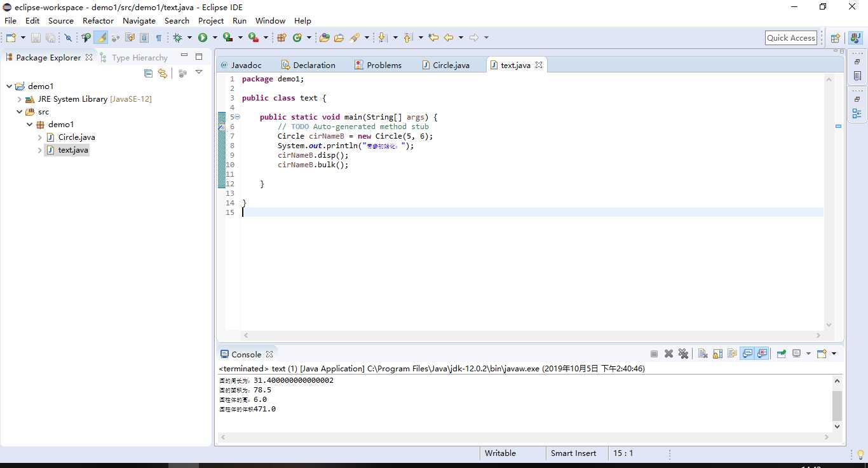Open Package Explorer view menu triangle
Image resolution: width=868 pixels, height=468 pixels.
click(x=199, y=72)
